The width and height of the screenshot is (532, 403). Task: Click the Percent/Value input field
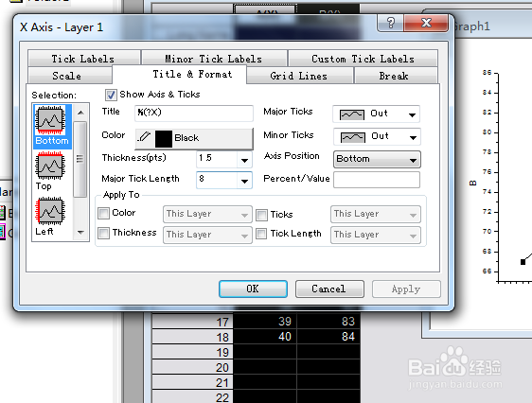pos(377,180)
